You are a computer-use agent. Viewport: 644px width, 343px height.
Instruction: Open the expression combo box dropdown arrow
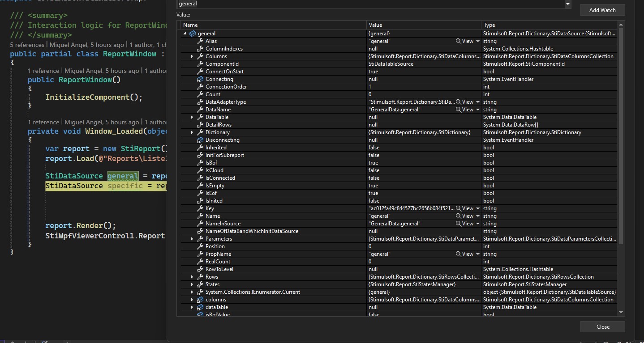click(x=568, y=4)
